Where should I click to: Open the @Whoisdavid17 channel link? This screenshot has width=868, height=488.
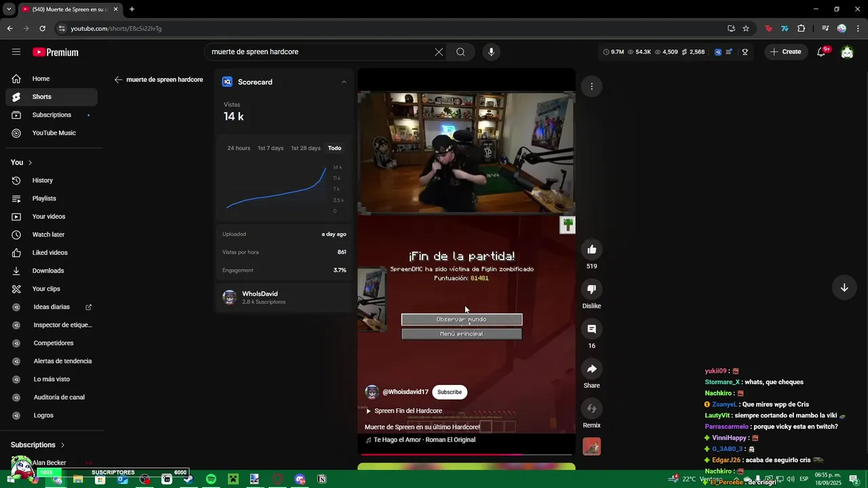pos(406,392)
